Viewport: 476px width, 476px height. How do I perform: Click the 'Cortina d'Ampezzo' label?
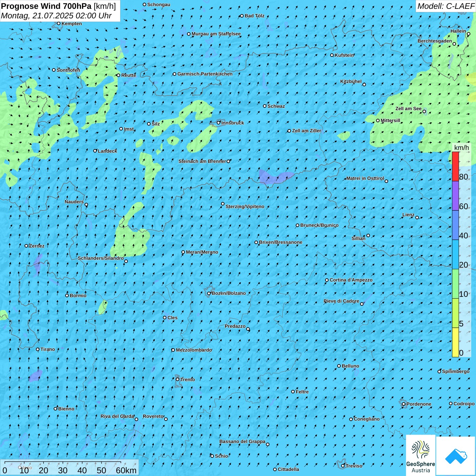coord(351,280)
